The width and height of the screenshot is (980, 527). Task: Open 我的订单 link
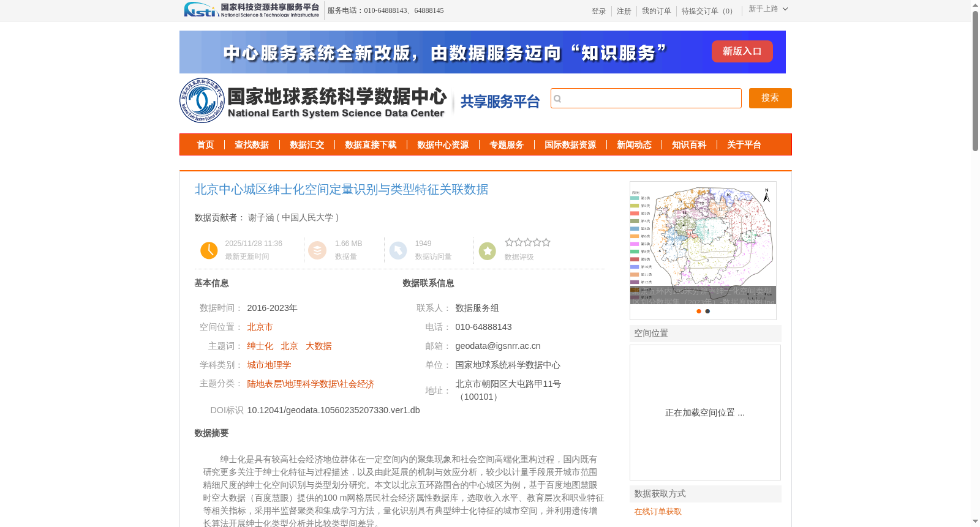click(657, 11)
